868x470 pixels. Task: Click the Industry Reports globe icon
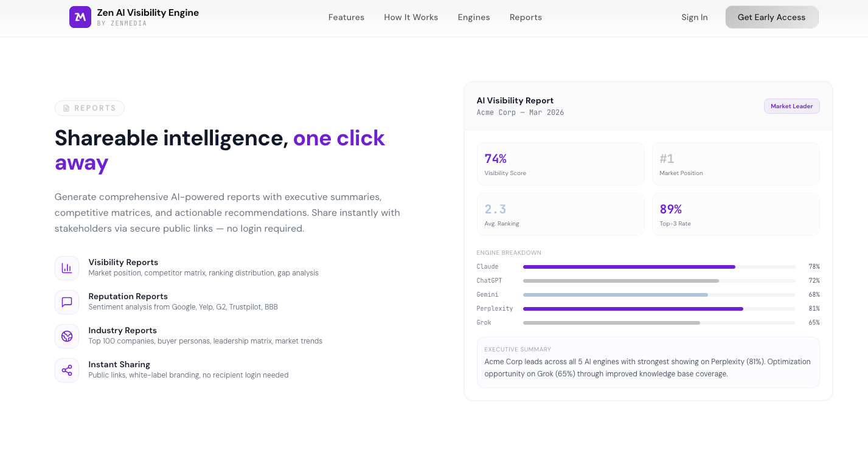67,336
